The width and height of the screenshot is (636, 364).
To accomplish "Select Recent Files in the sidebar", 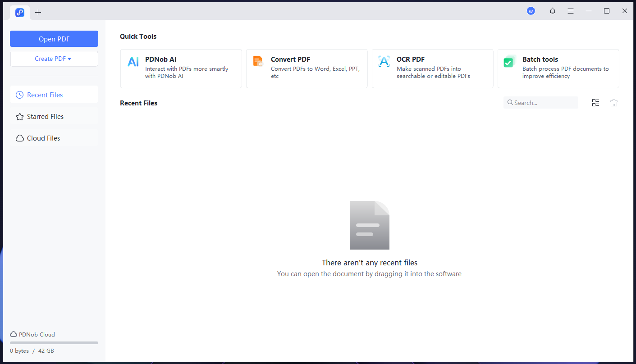I will pos(54,95).
